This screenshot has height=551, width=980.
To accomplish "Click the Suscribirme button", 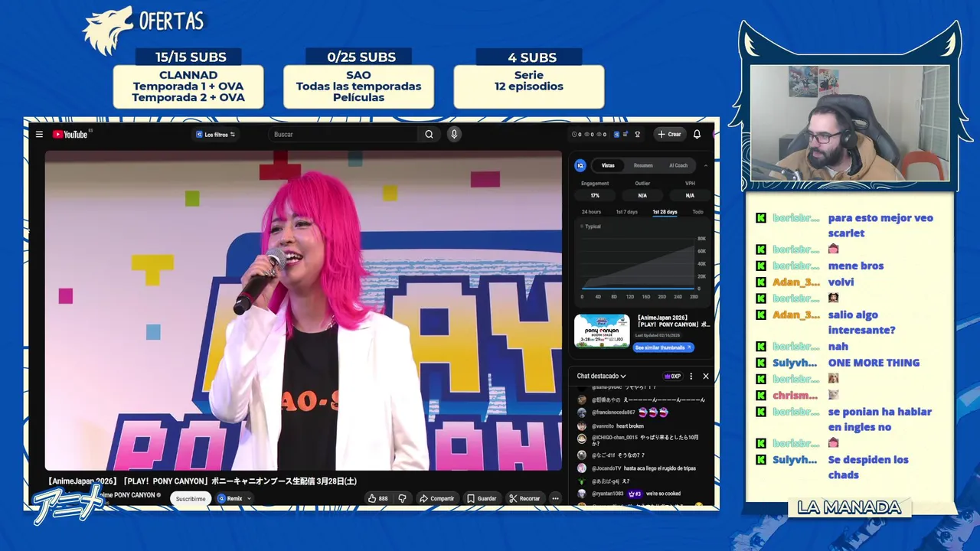I will [191, 498].
